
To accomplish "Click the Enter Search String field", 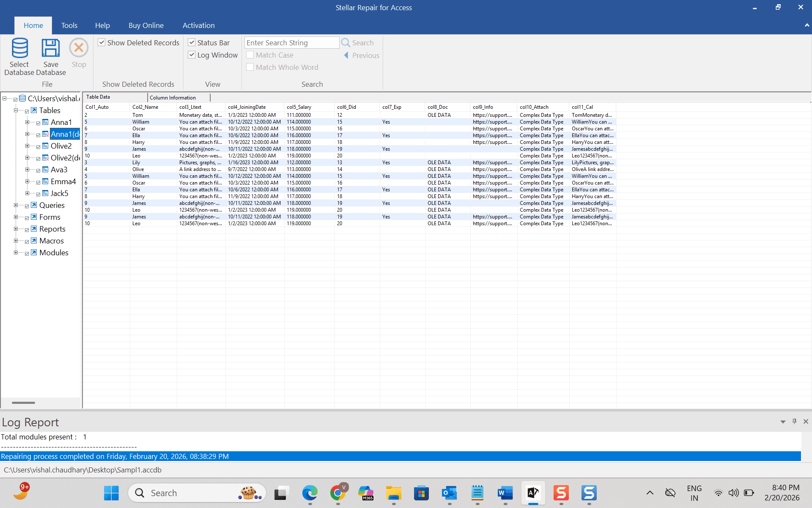I will (x=291, y=43).
